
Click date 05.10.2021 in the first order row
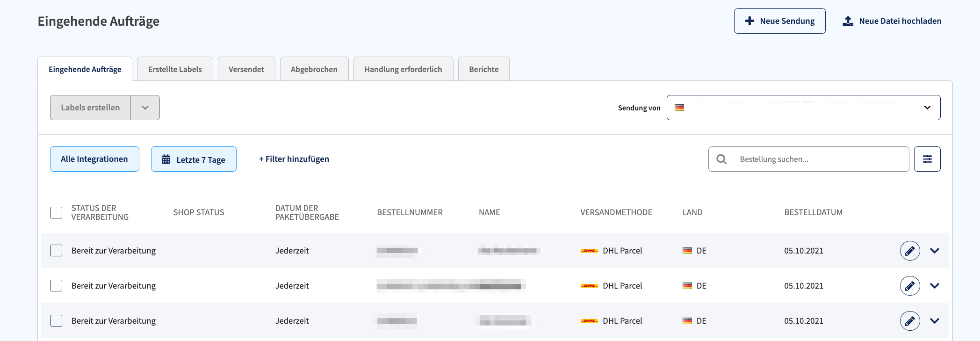click(804, 251)
